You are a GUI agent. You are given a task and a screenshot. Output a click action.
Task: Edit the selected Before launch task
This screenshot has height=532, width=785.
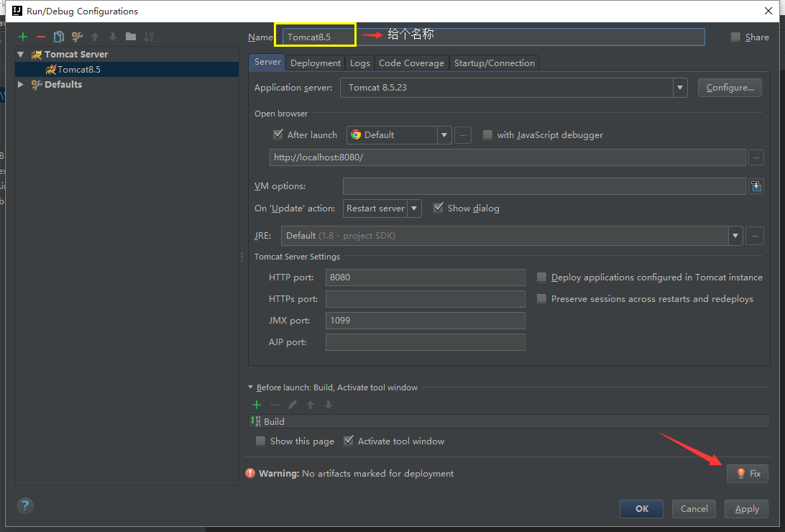tap(293, 404)
